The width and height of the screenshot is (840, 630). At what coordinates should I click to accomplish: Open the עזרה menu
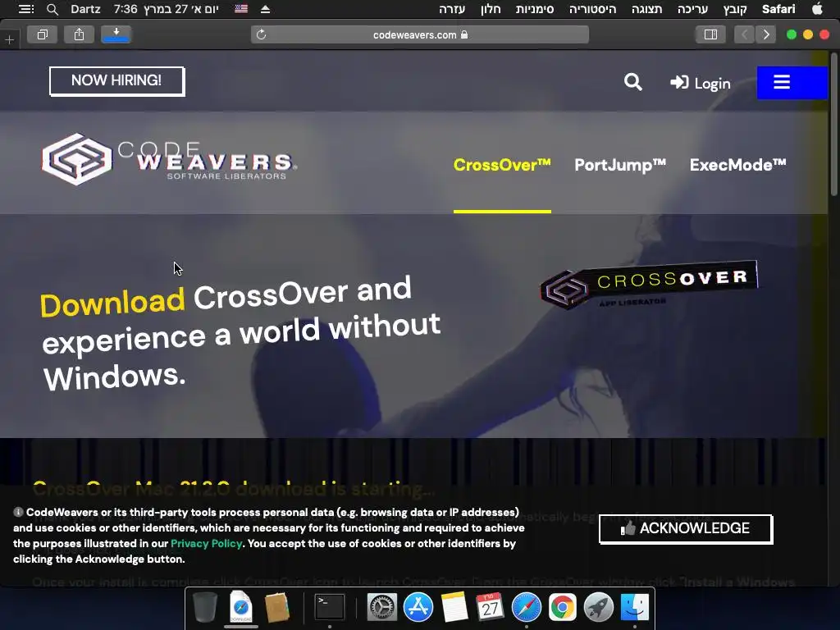[452, 9]
